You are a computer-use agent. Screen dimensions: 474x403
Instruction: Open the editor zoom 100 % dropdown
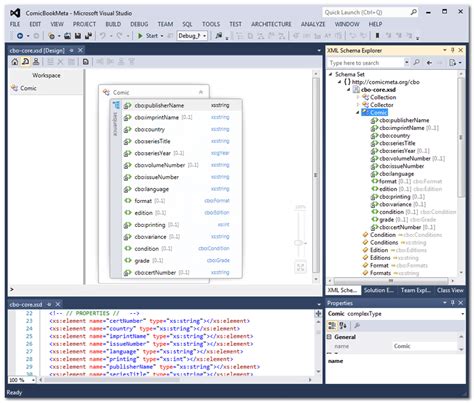(x=33, y=380)
